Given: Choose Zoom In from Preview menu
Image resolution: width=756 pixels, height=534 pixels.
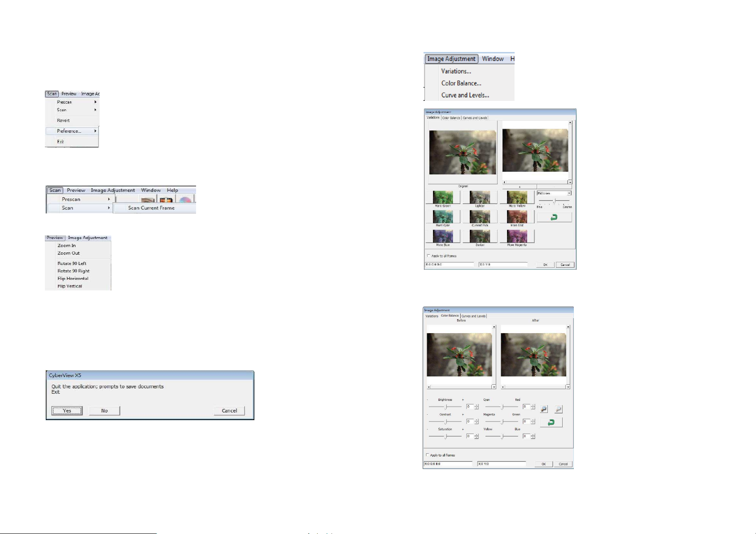Looking at the screenshot, I should [66, 246].
